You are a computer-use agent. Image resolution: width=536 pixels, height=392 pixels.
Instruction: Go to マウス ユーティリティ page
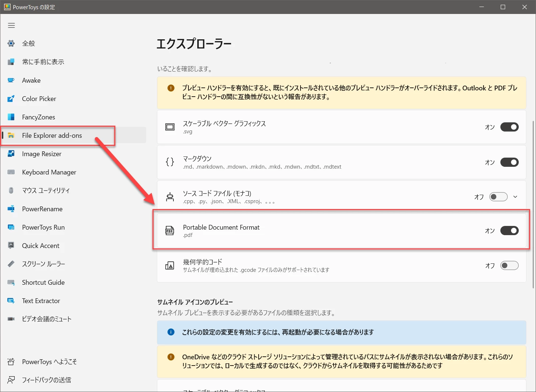73,190
